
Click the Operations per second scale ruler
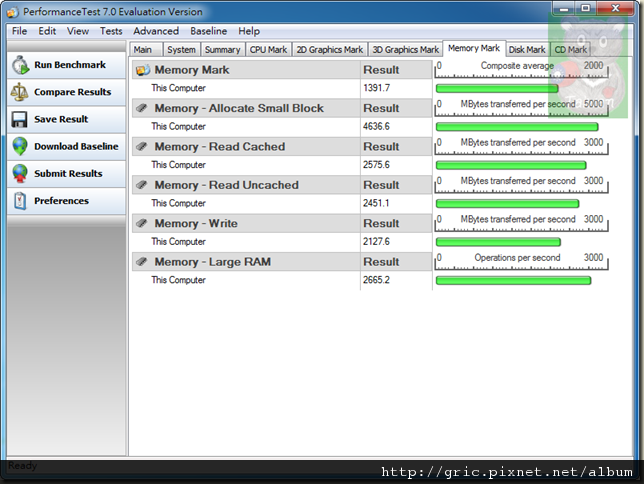pos(522,261)
